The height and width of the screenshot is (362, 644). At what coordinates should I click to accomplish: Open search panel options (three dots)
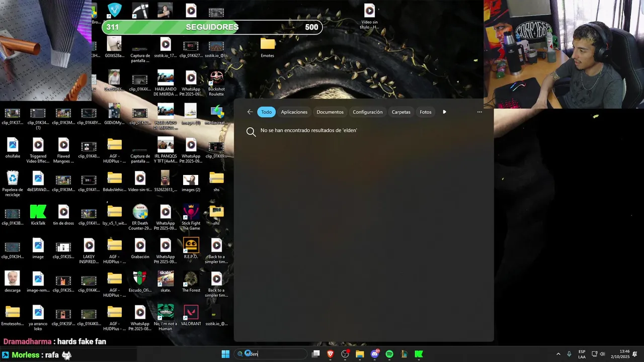coord(479,112)
